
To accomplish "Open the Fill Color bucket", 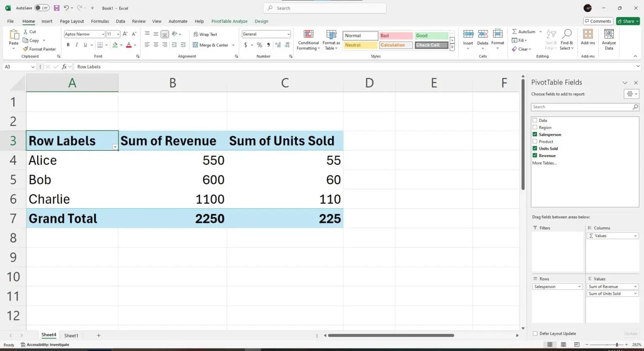I will click(115, 45).
